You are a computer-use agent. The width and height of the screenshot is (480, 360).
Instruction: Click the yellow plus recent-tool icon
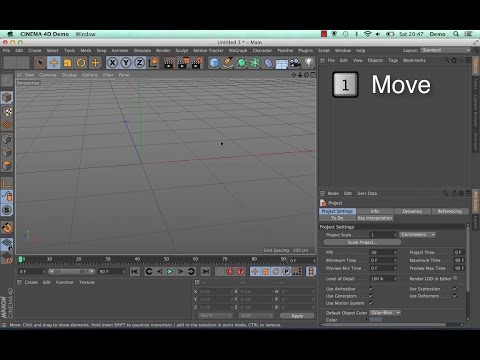tap(95, 63)
